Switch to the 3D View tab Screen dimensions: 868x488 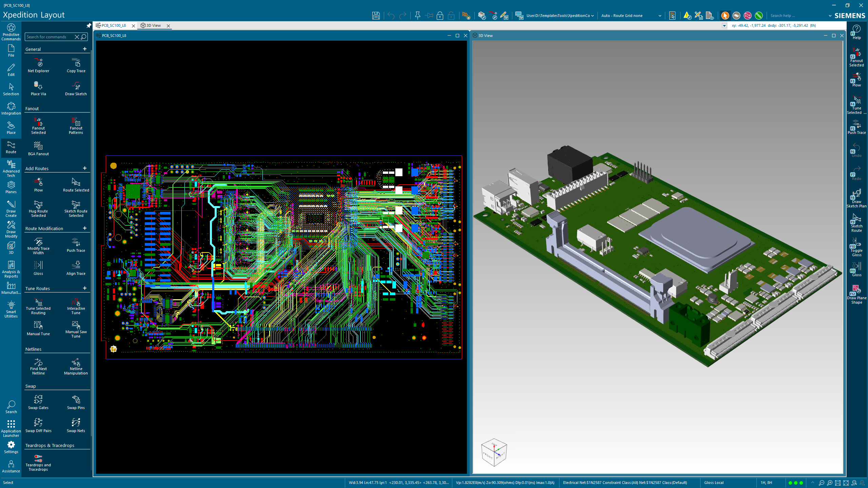click(x=154, y=25)
